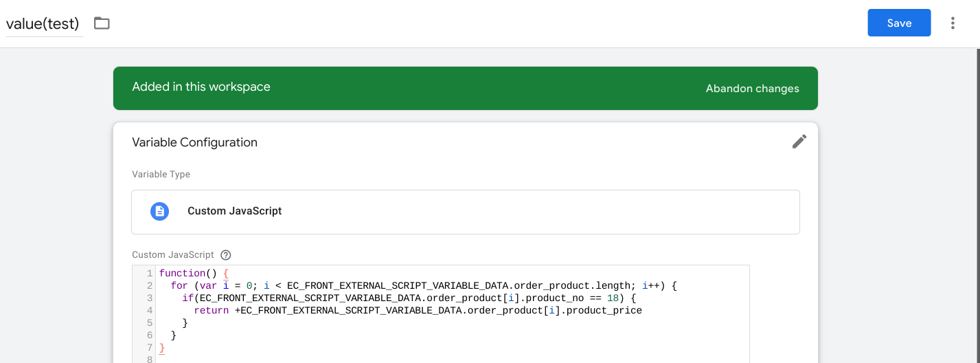The height and width of the screenshot is (363, 980).
Task: Click Abandon changes in the green banner
Action: click(x=752, y=89)
